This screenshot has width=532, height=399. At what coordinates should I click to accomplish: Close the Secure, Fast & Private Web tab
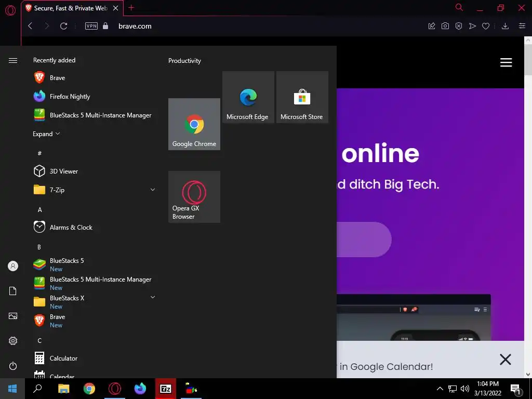click(116, 8)
